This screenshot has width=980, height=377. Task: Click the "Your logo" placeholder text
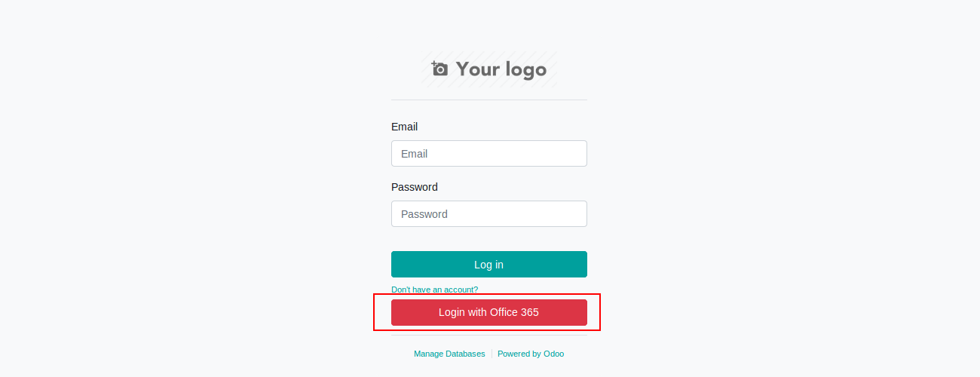(501, 70)
